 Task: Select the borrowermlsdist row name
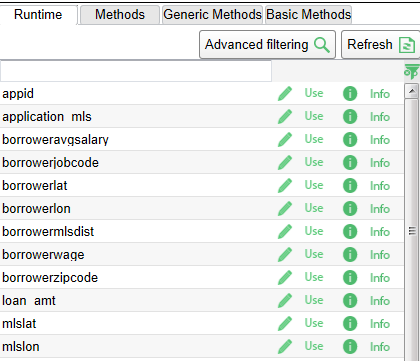point(48,232)
